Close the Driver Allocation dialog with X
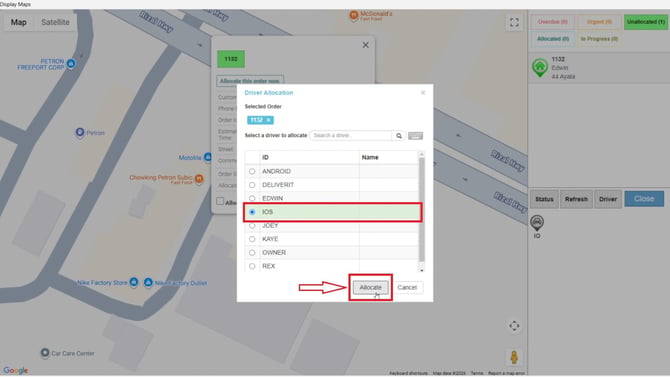Viewport: 670px width, 377px height. point(423,92)
